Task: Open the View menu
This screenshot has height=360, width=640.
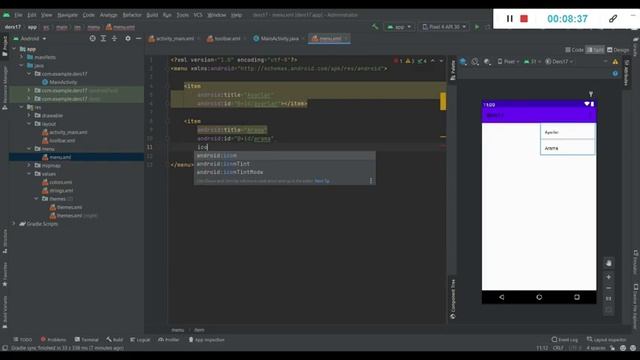Action: pyautogui.click(x=47, y=15)
